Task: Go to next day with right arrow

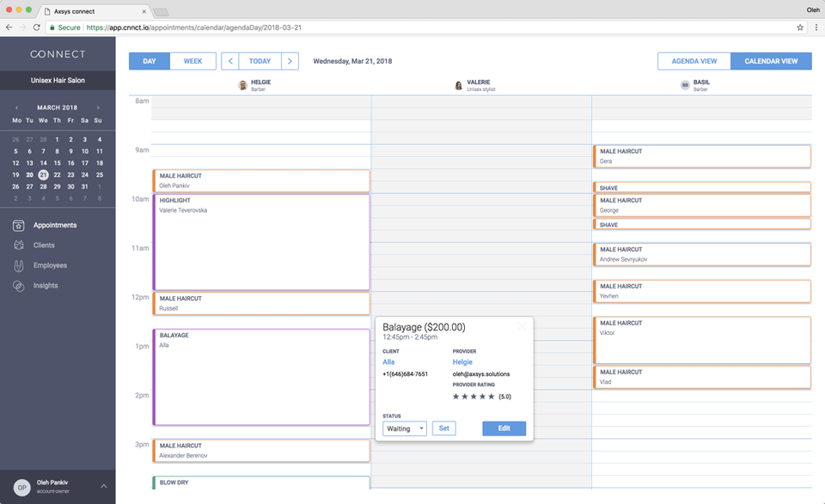Action: point(290,61)
